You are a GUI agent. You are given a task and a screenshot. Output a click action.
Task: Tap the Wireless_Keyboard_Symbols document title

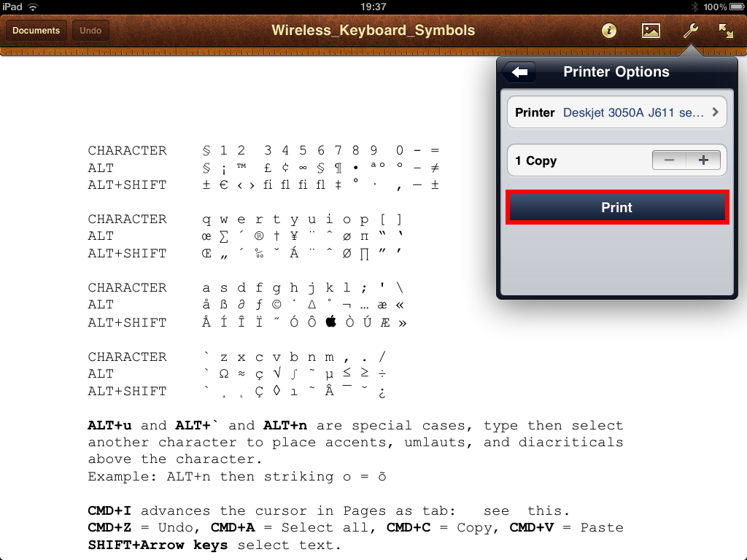[x=373, y=31]
